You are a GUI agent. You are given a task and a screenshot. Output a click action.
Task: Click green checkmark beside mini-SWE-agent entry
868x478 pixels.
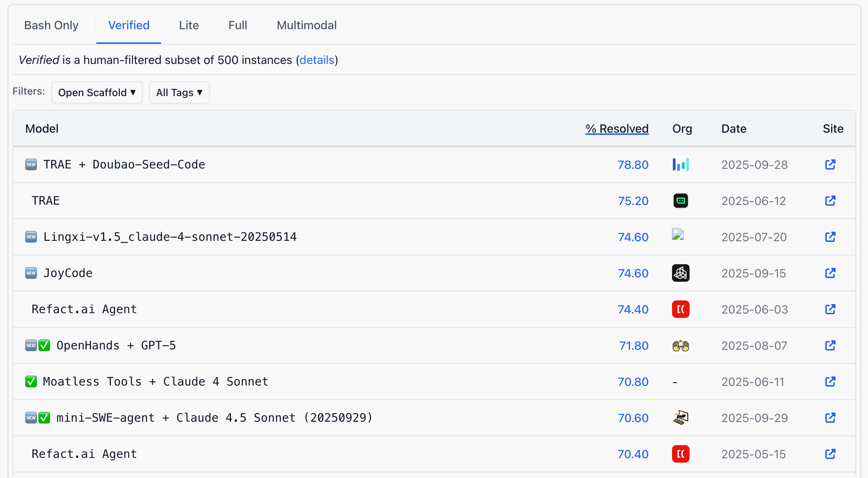[x=44, y=418]
